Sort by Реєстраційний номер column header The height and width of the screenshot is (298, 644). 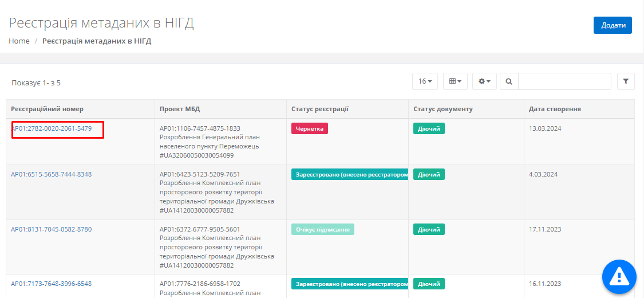(48, 109)
